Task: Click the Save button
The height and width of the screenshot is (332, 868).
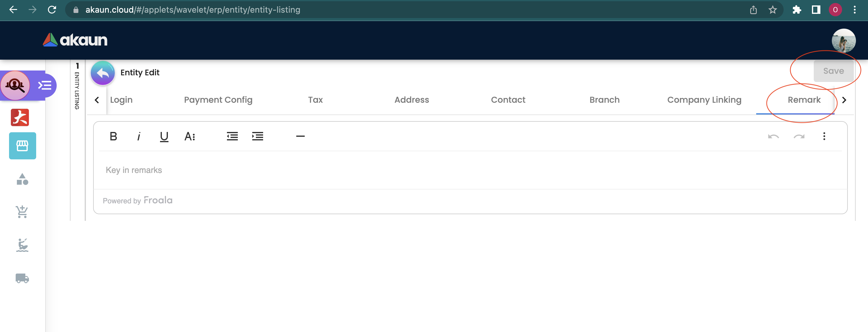Action: [x=833, y=71]
